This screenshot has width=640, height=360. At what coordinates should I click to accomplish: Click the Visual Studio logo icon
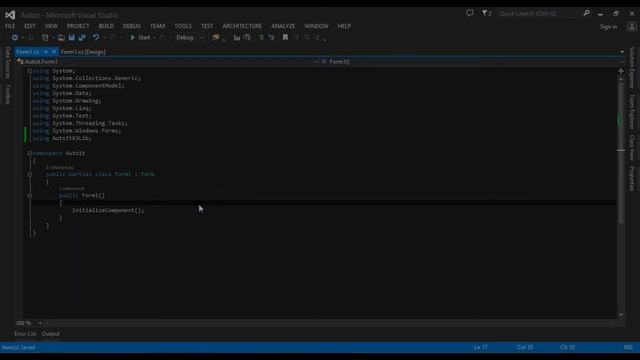point(10,15)
